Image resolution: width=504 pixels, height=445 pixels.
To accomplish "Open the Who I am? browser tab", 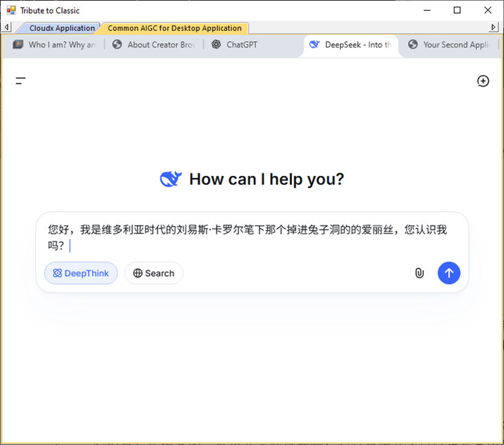I will tap(54, 45).
